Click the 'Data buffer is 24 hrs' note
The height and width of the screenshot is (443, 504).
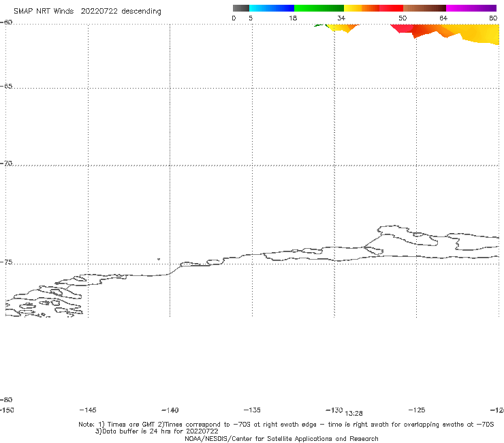point(157,431)
